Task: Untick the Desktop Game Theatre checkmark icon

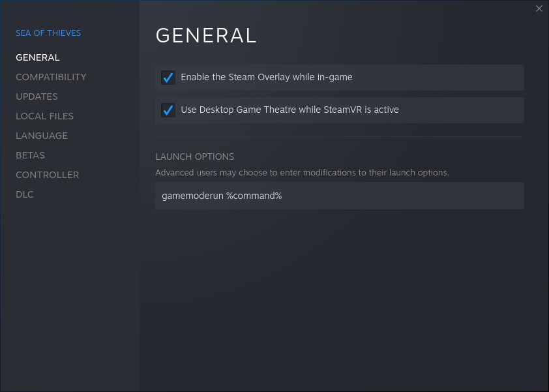Action: (x=168, y=110)
